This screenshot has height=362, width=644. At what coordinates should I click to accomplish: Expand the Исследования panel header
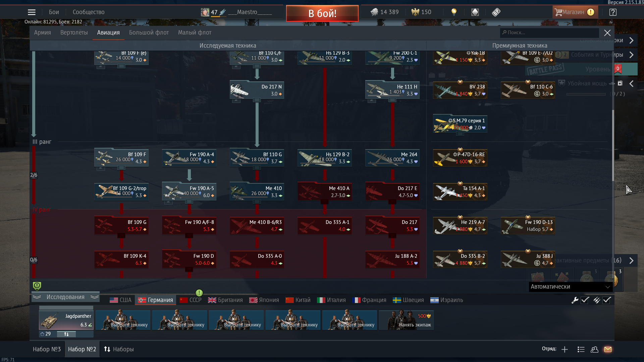(65, 297)
